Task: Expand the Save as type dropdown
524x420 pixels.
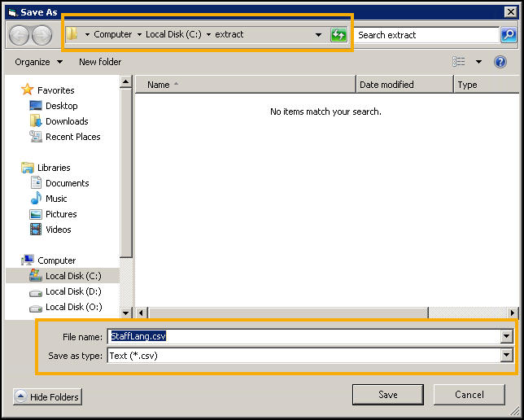Action: click(x=507, y=356)
